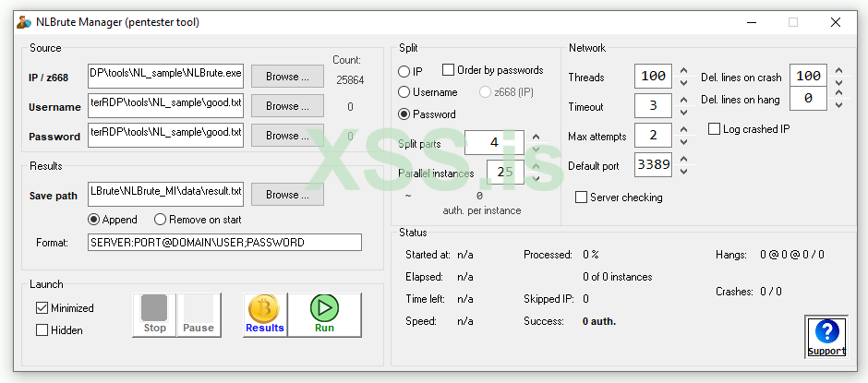Click the Parallel instances value field
This screenshot has height=383, width=868.
(x=505, y=173)
